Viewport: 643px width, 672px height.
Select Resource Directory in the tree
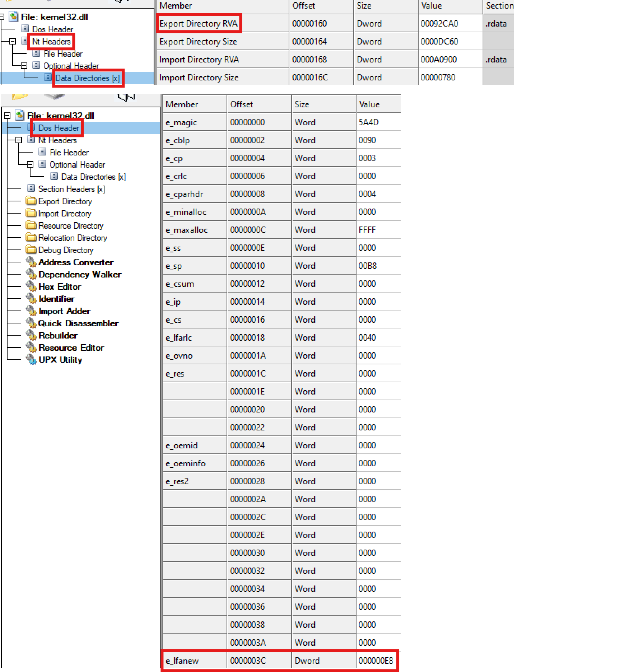coord(71,225)
